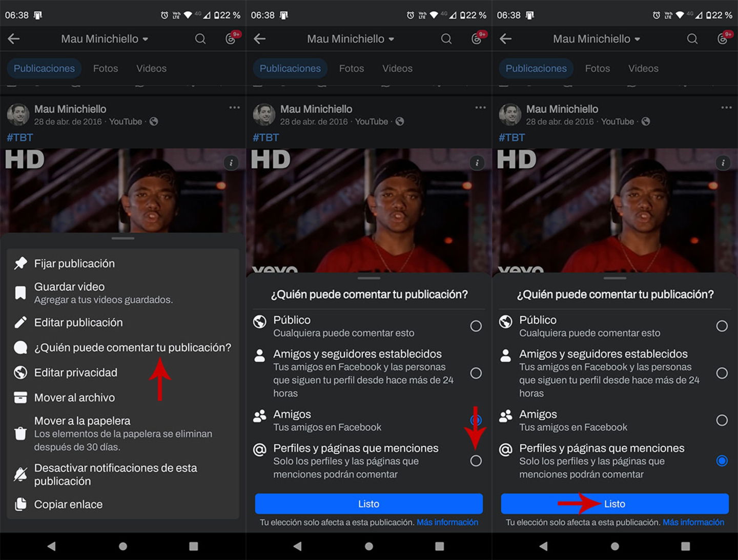The width and height of the screenshot is (738, 560).
Task: Tap the back arrow in the middle phone screen
Action: pos(260,38)
